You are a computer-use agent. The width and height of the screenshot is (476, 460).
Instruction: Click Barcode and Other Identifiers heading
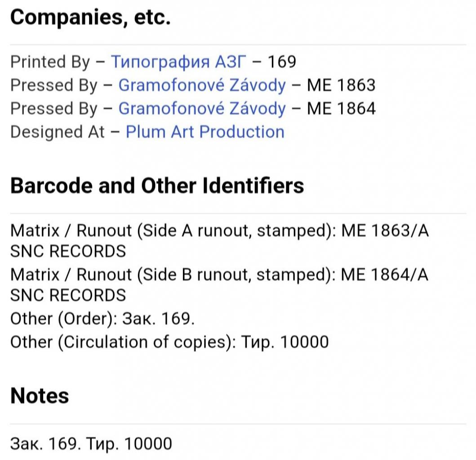pyautogui.click(x=157, y=186)
